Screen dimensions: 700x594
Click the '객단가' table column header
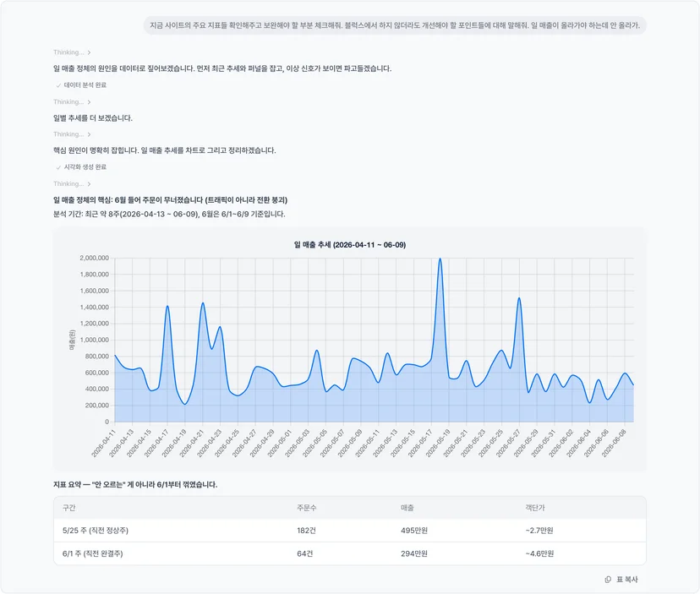tap(535, 508)
